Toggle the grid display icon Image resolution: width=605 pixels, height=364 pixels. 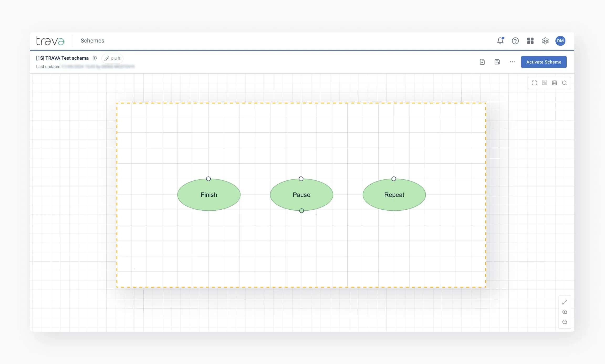point(554,83)
